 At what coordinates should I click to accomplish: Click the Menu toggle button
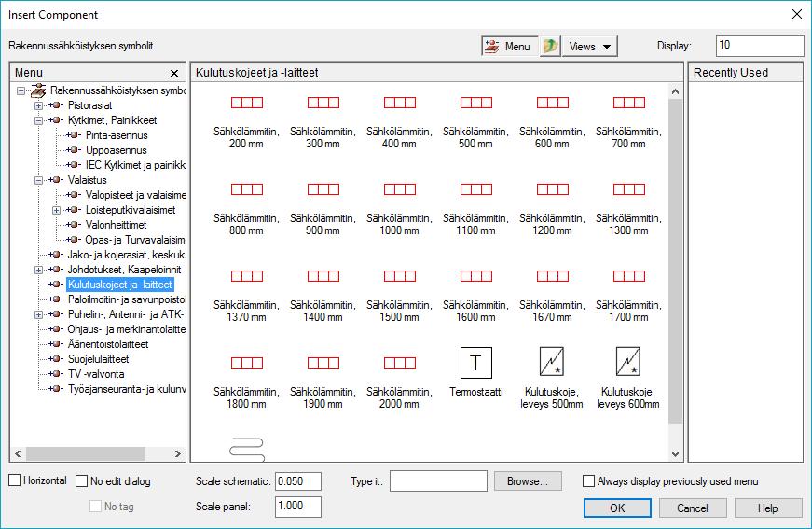click(509, 46)
